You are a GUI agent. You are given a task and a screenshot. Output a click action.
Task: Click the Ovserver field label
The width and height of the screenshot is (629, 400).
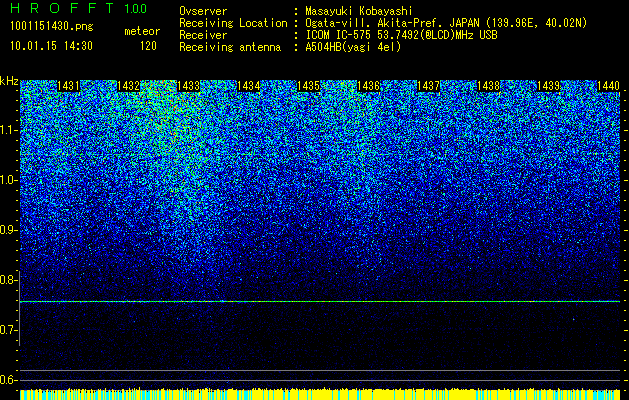tap(203, 12)
